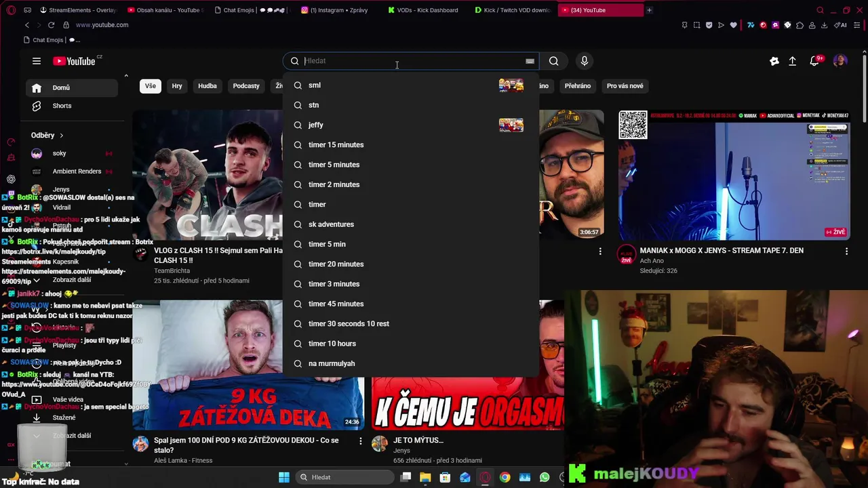Choose suggestion "timer 5 minutes"
This screenshot has width=868, height=488.
(x=411, y=165)
